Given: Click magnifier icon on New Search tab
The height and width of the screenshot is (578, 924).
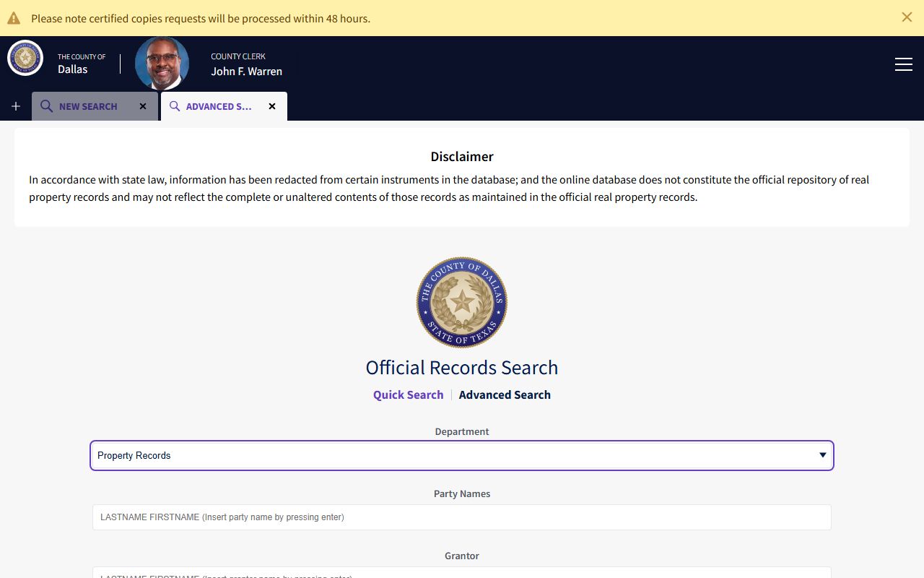Looking at the screenshot, I should click(x=46, y=106).
